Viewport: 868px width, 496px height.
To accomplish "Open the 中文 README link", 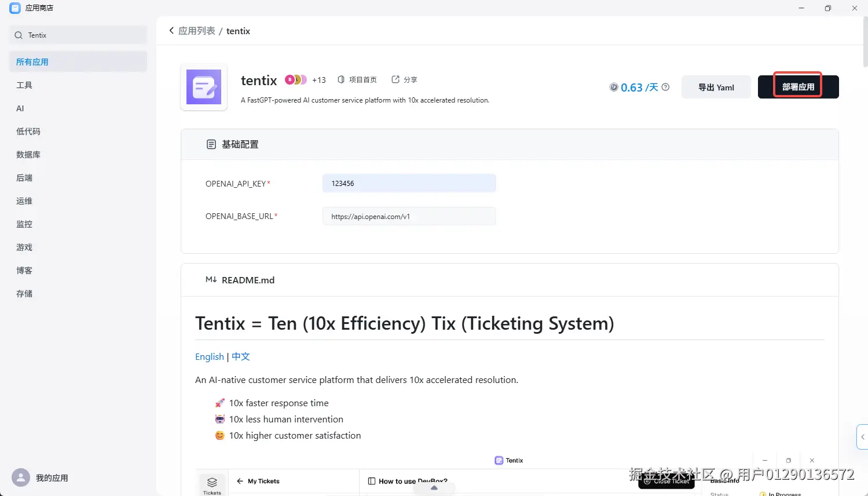I will click(x=241, y=356).
